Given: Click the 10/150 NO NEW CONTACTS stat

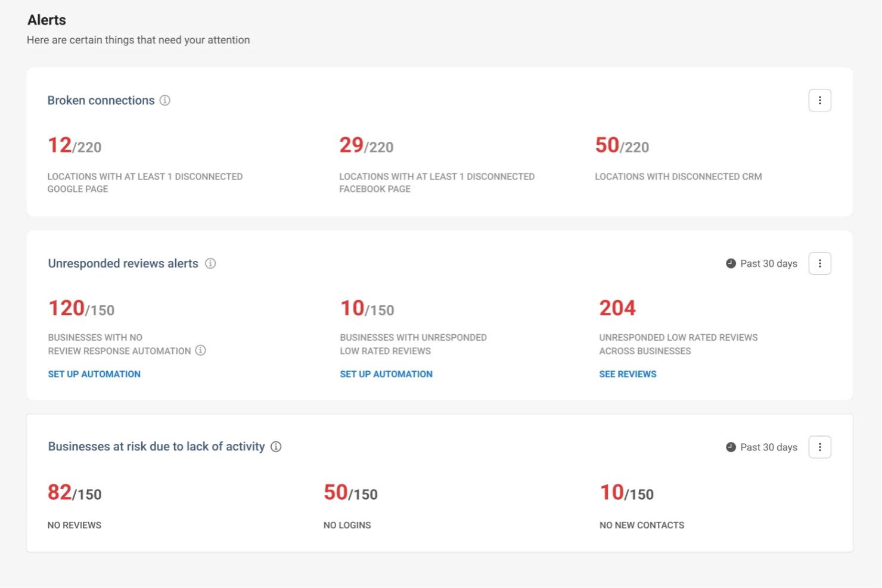Looking at the screenshot, I should pyautogui.click(x=627, y=493).
